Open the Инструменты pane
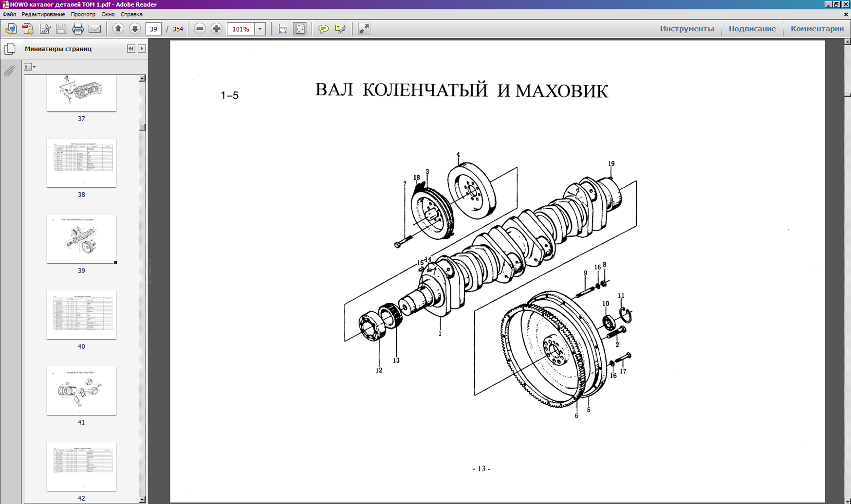Image resolution: width=851 pixels, height=504 pixels. tap(686, 29)
